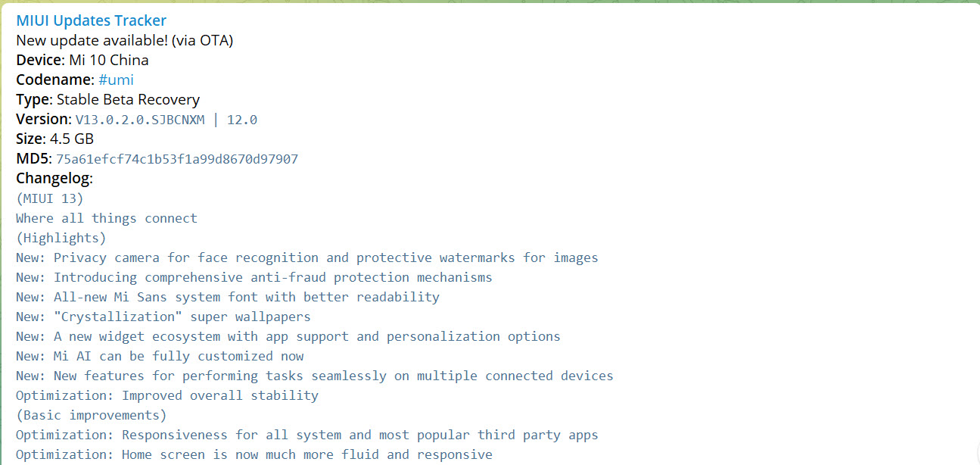The image size is (980, 465).
Task: Click the "(Highlights)" heading text
Action: [x=61, y=238]
